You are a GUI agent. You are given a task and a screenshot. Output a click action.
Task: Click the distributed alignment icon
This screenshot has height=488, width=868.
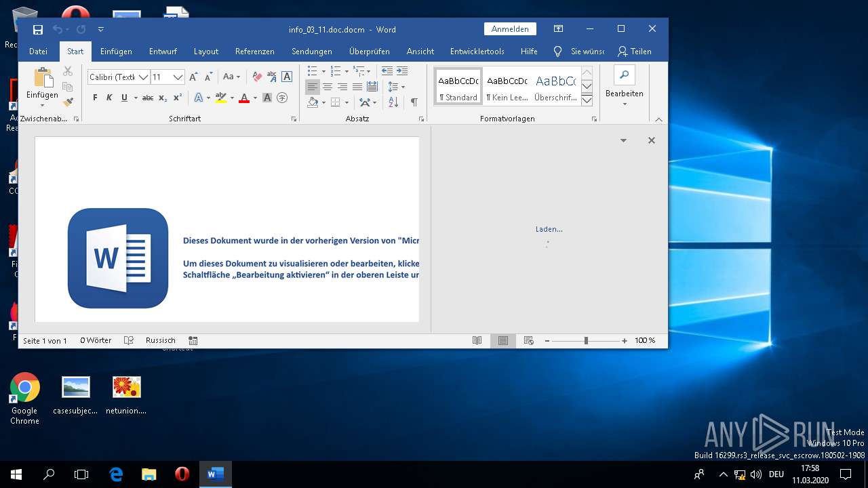[372, 87]
